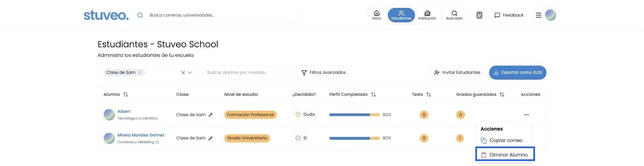Open the calculator icon button

point(479,15)
